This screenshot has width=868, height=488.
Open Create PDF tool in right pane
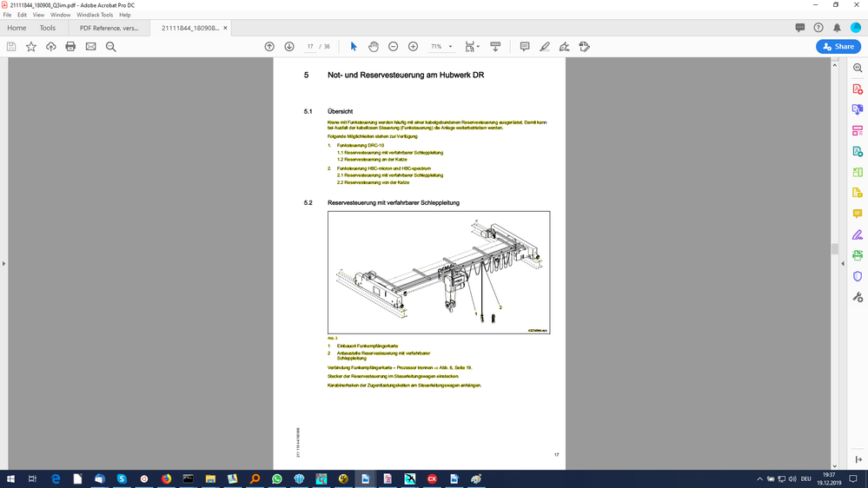click(x=858, y=89)
